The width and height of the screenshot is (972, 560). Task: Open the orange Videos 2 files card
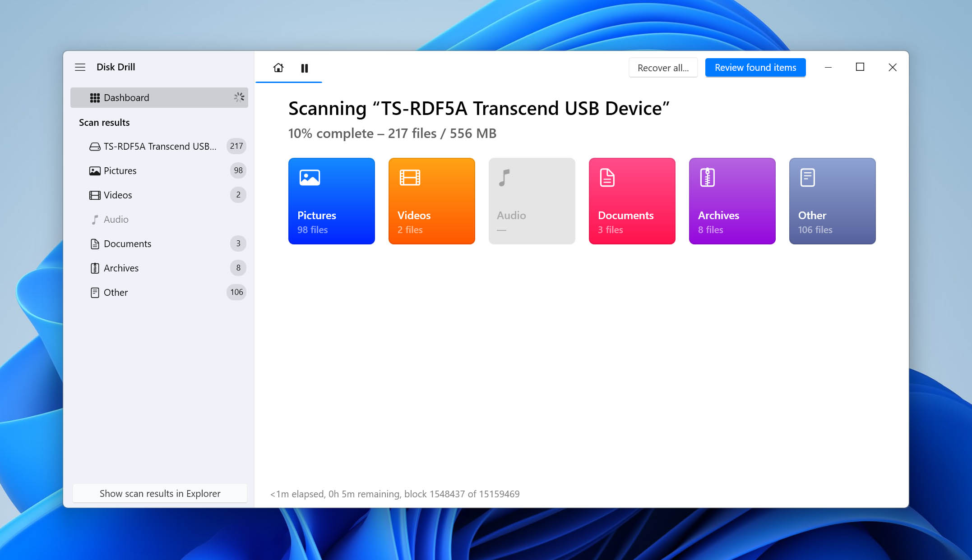coord(432,201)
